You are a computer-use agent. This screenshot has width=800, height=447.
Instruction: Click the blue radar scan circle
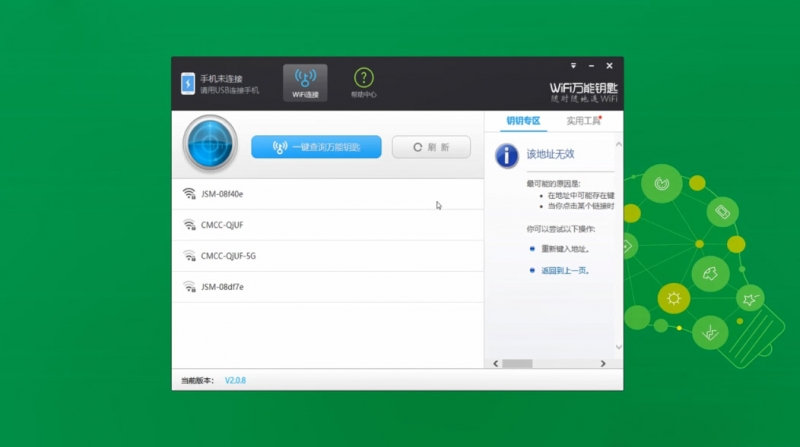point(210,144)
